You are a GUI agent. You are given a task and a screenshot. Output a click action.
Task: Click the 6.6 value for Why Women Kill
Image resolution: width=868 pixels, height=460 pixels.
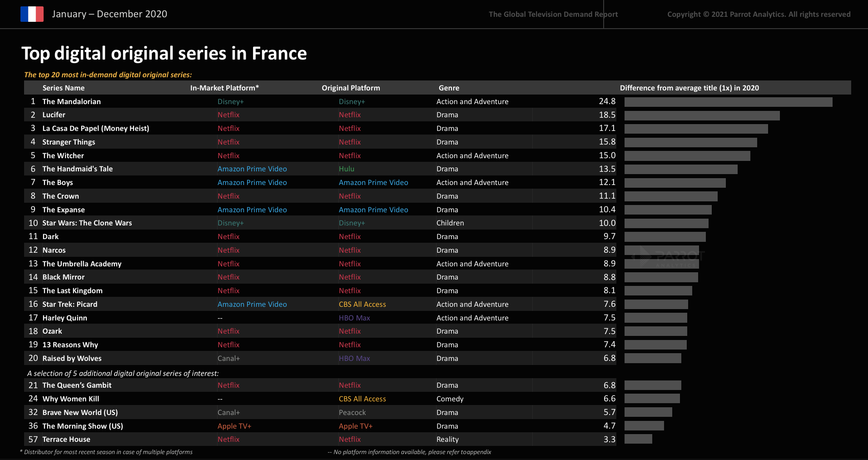point(610,399)
